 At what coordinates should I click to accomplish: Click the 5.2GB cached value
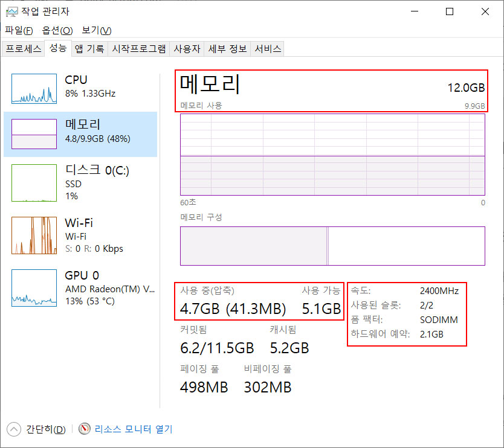[289, 348]
